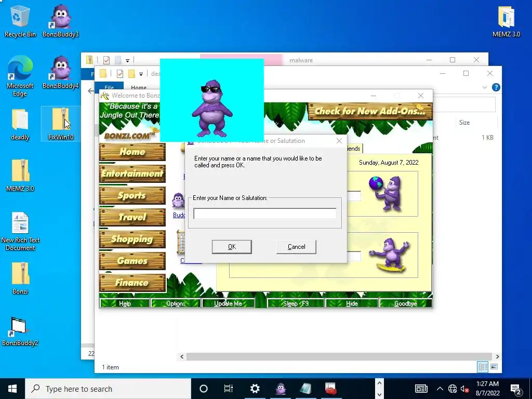
Task: Click the Hide button in Bonzi
Action: 352,303
